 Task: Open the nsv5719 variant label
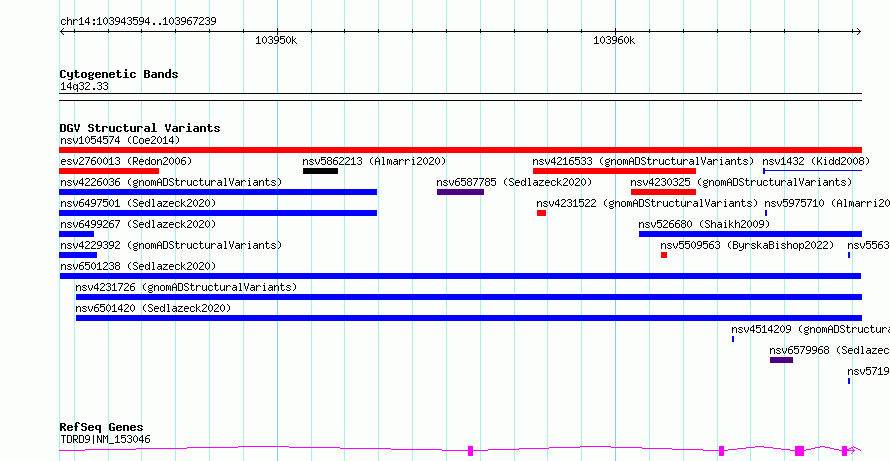pos(868,371)
